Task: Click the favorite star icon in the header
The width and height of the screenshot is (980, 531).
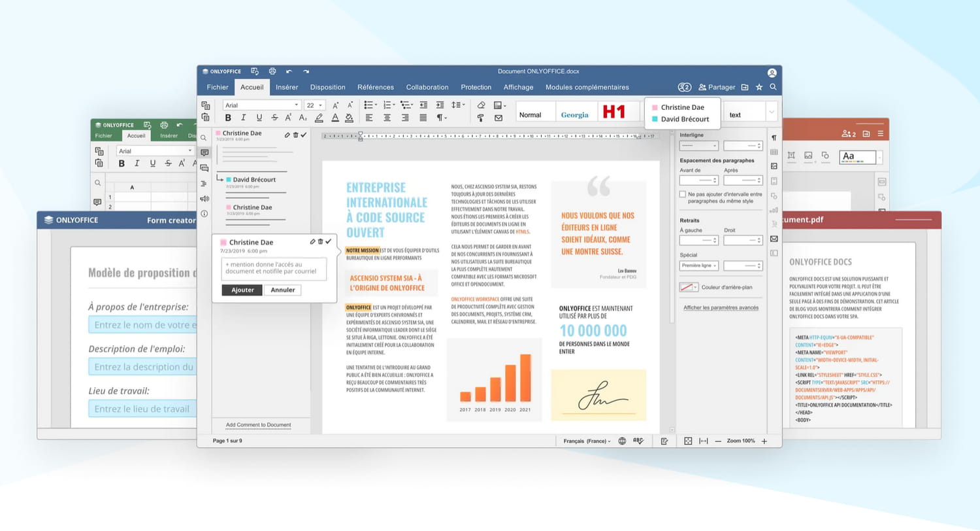Action: point(759,87)
